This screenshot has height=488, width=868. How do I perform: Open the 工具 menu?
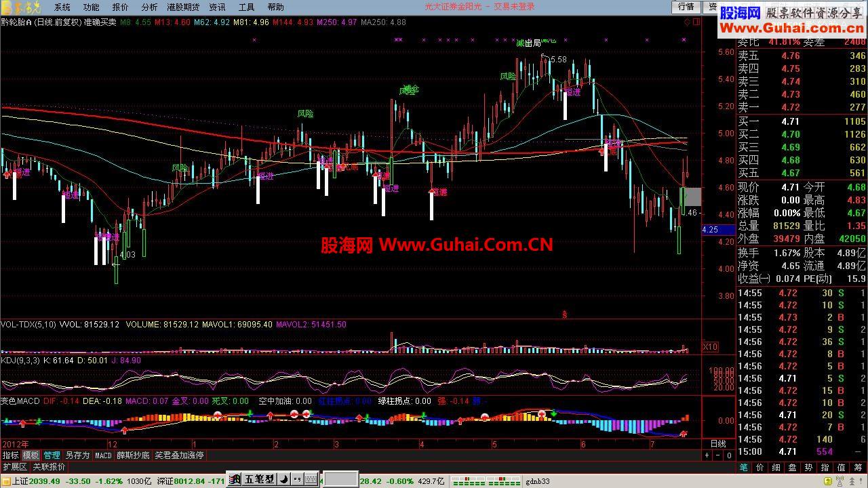click(247, 7)
